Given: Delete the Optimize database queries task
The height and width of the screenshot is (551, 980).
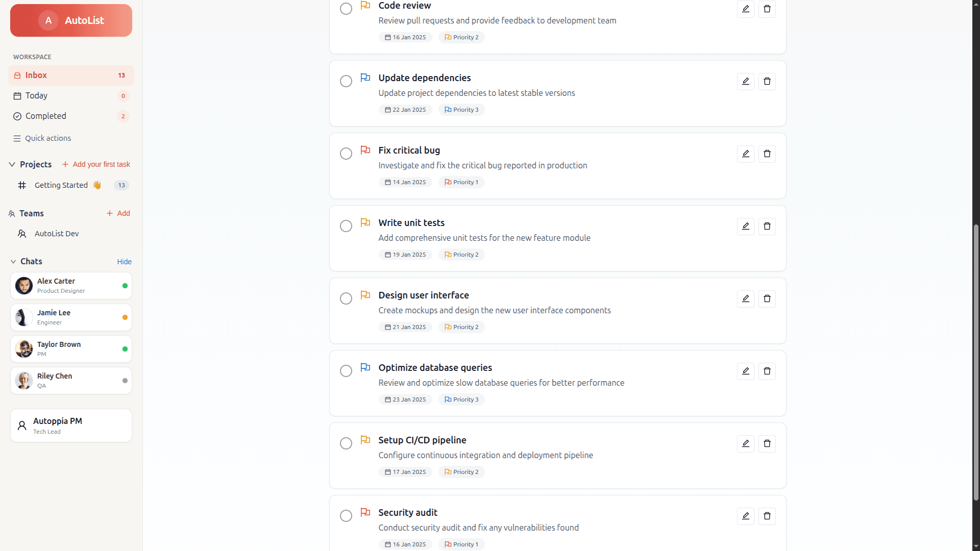Looking at the screenshot, I should point(767,371).
